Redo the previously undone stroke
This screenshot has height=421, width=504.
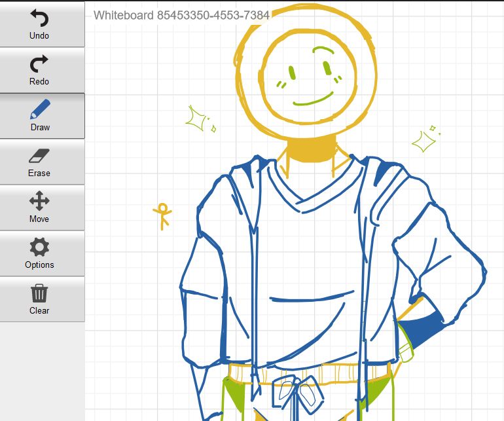pos(42,70)
